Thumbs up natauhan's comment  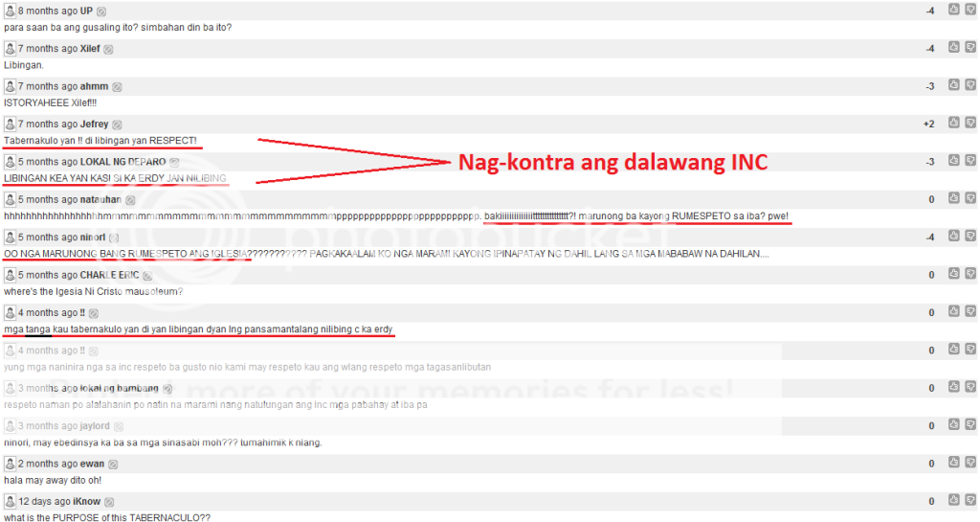pos(954,197)
